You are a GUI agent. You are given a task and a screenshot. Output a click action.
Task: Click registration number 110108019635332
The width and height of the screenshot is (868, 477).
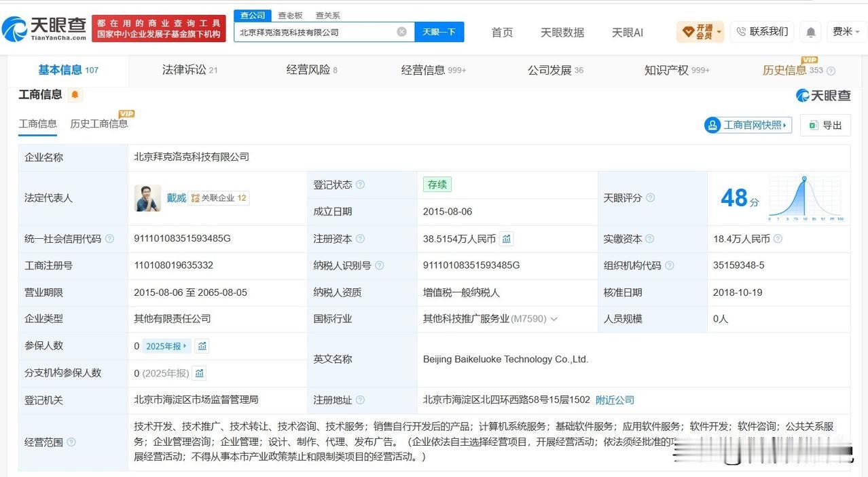pyautogui.click(x=174, y=265)
